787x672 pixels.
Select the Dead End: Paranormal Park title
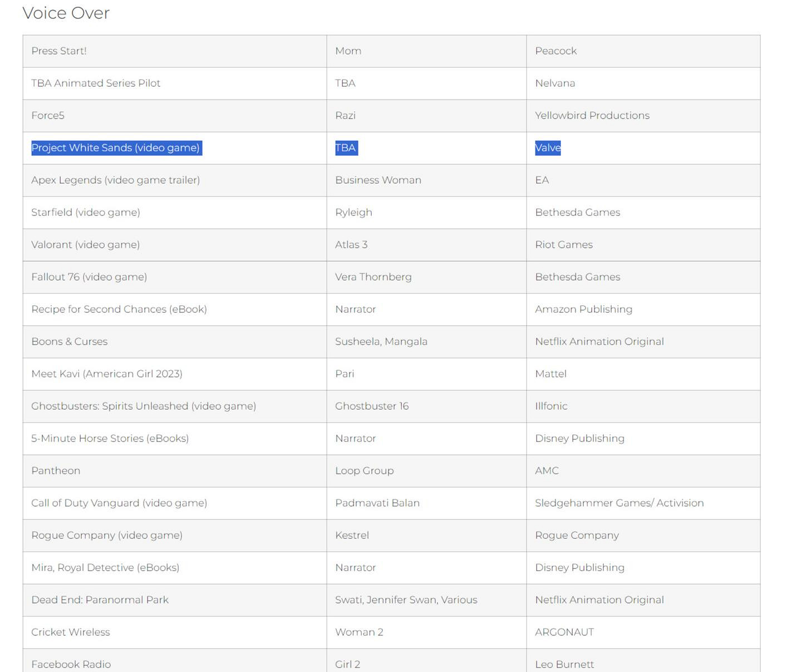click(100, 600)
